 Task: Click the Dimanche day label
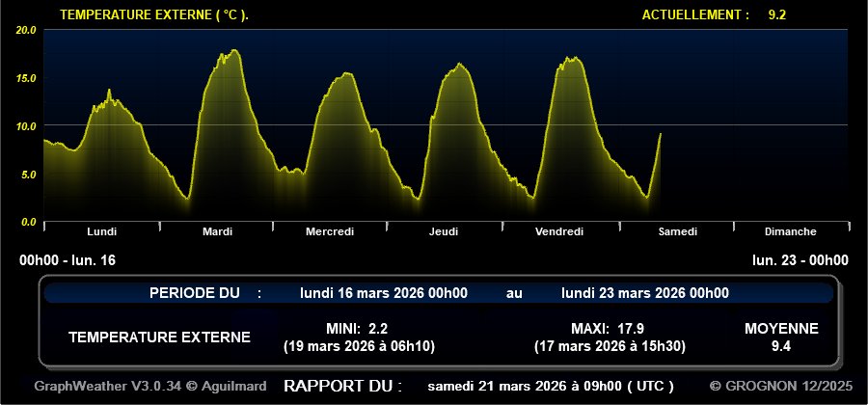pos(790,231)
